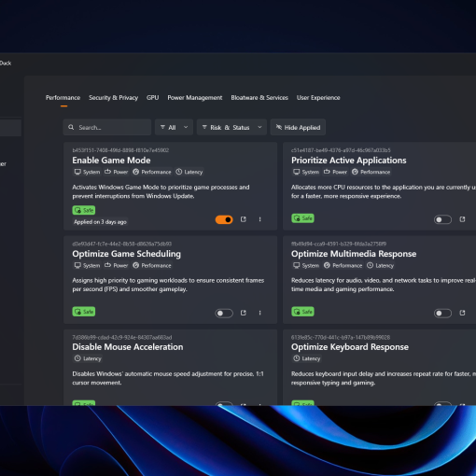This screenshot has width=476, height=476.
Task: Click external link icon for Prioritize Active Applications
Action: click(462, 219)
